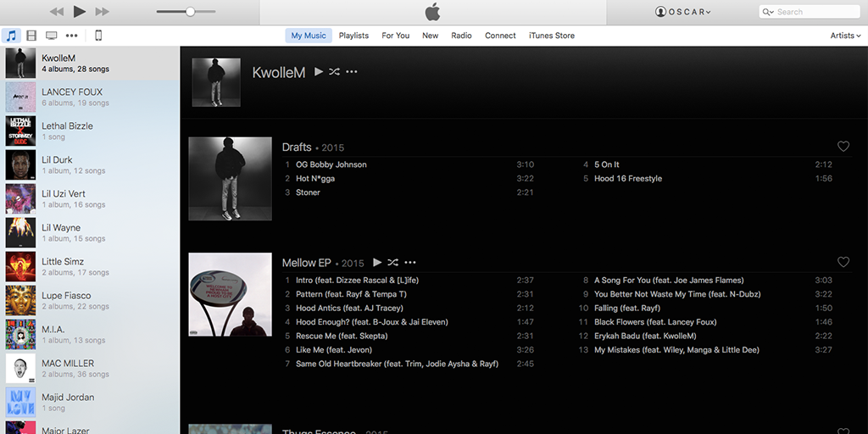Screen dimensions: 868x434
Task: Select MAC MILLER artist
Action: [90, 368]
